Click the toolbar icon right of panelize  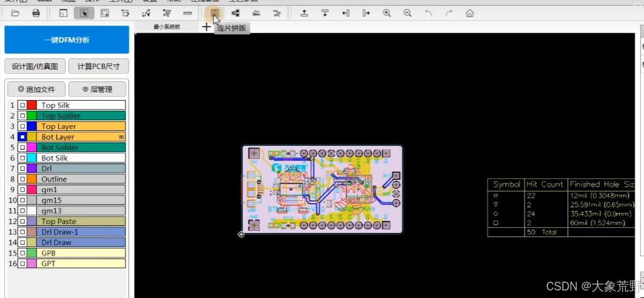pos(235,13)
